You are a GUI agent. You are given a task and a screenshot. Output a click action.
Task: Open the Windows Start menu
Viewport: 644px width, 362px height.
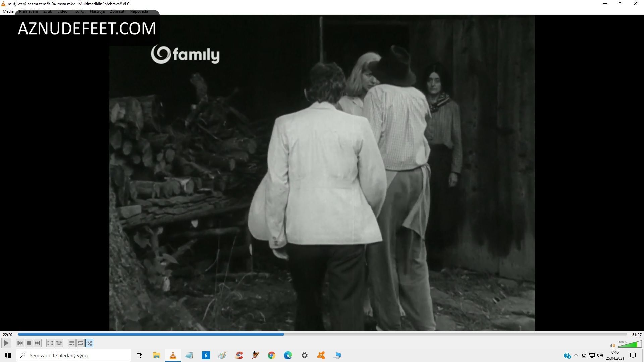click(8, 355)
